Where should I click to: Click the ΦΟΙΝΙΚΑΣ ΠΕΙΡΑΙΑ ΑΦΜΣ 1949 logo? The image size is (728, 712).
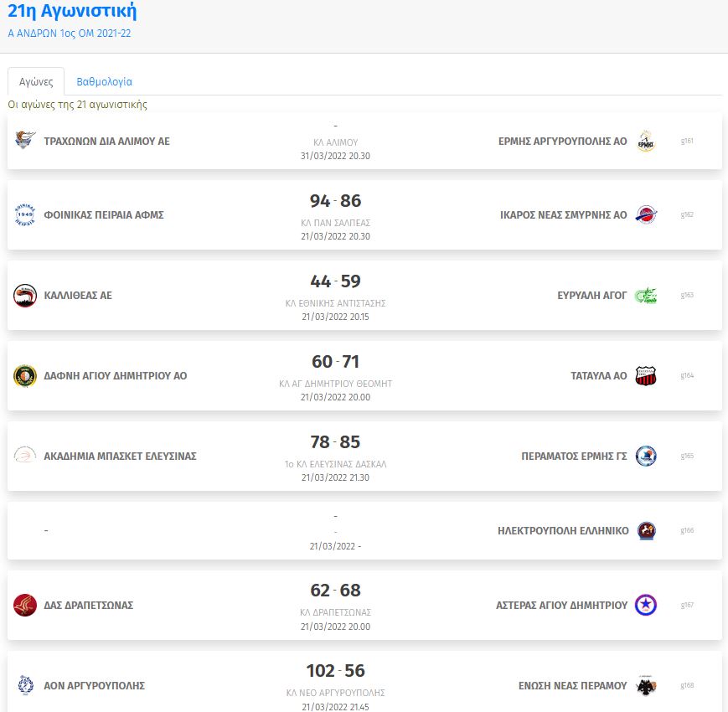tap(25, 214)
